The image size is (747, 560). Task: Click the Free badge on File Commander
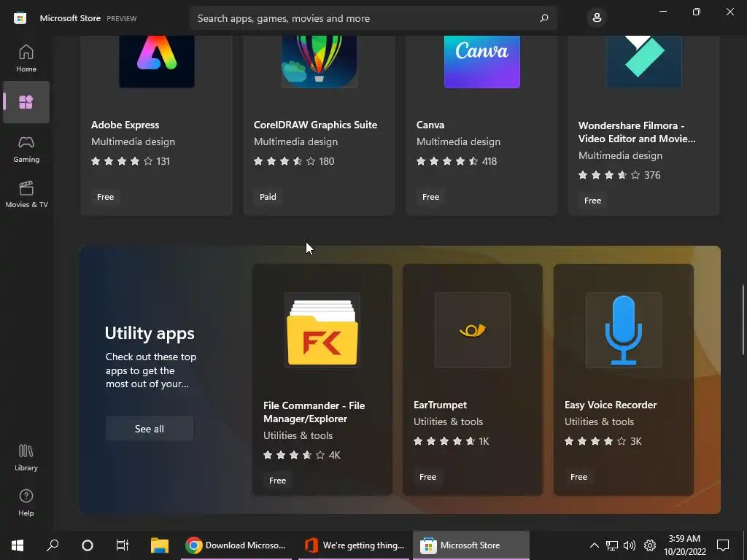tap(277, 481)
